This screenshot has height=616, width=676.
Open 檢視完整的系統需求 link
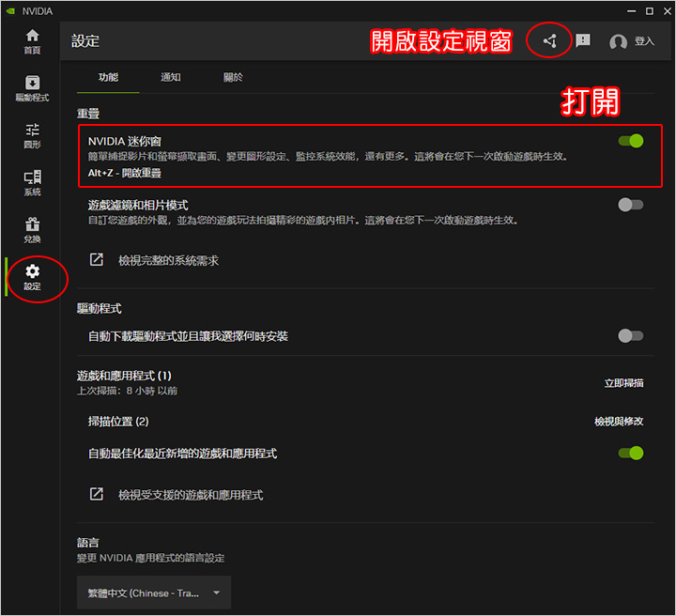pyautogui.click(x=169, y=260)
